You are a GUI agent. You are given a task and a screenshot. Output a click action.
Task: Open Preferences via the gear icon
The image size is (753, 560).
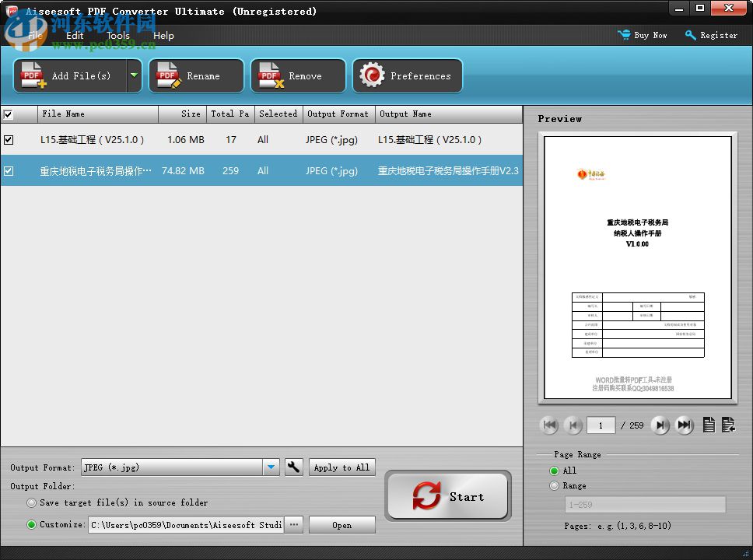point(372,75)
